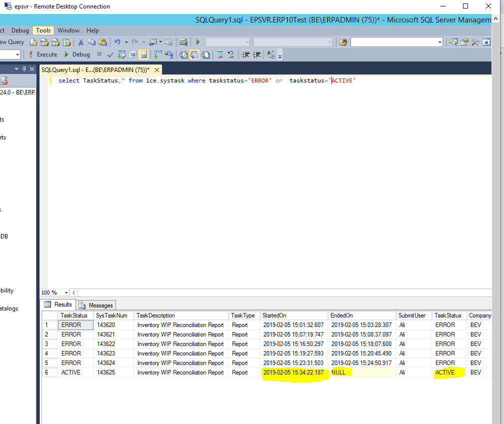Click the Web Browser globe icon
The width and height of the screenshot is (504, 424).
point(486,42)
